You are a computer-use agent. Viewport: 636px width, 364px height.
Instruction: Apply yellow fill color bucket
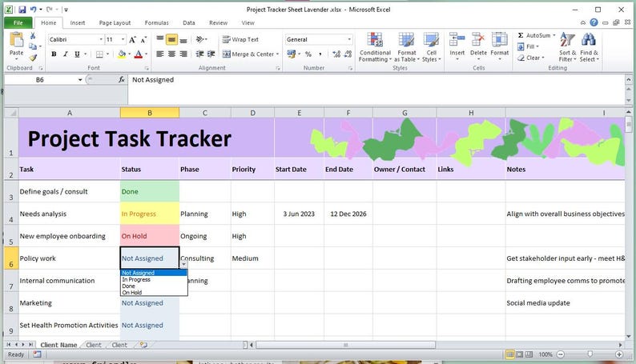[122, 54]
